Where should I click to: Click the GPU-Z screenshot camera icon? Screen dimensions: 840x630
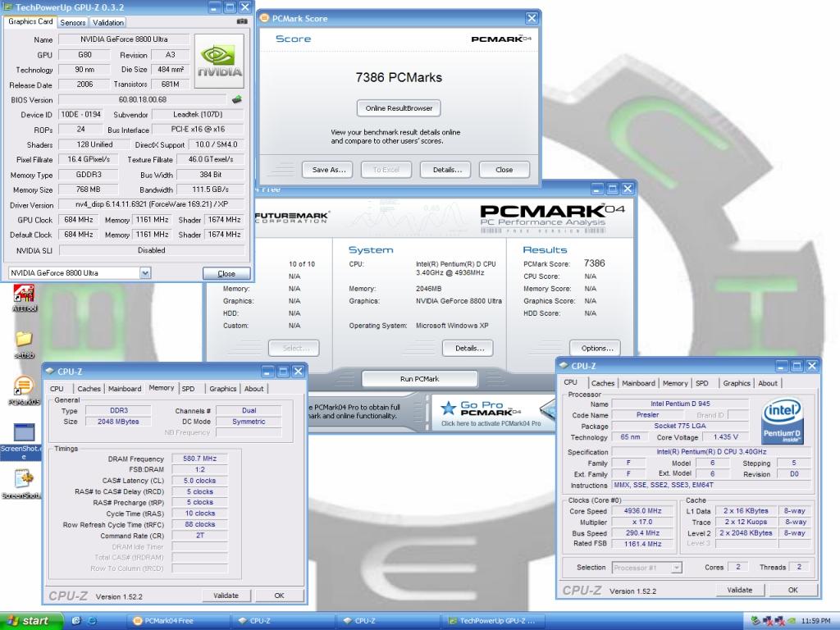point(242,22)
